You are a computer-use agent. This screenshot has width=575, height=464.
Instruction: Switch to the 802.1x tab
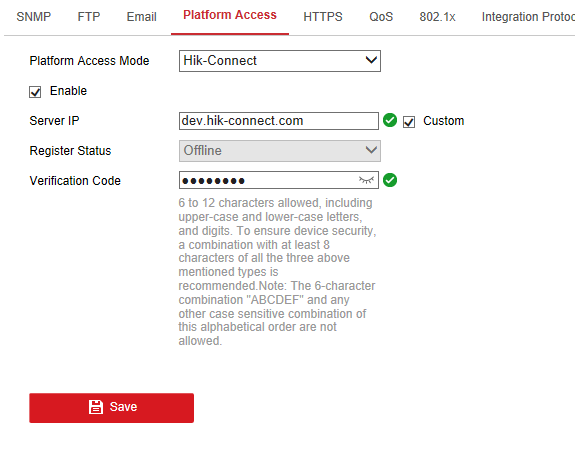click(x=437, y=17)
